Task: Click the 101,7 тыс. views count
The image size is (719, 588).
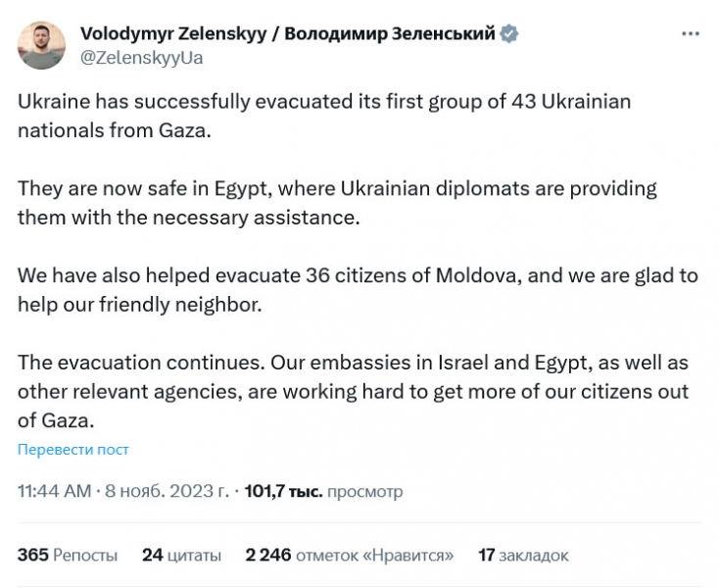Action: [283, 491]
